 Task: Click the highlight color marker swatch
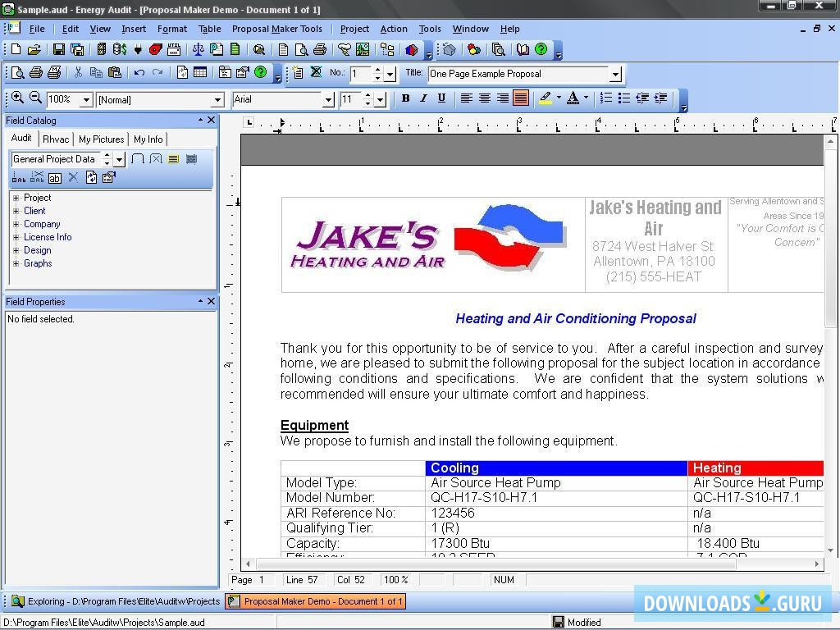click(546, 98)
